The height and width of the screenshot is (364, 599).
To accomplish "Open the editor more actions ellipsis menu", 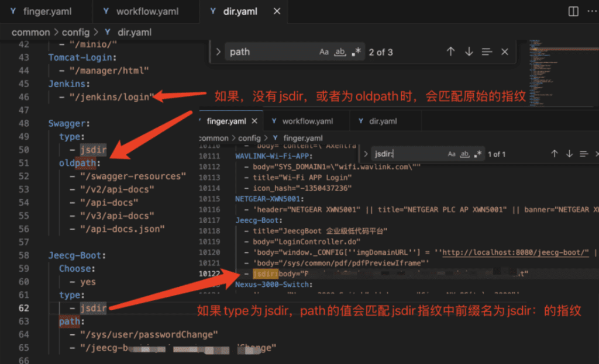I will coord(591,11).
